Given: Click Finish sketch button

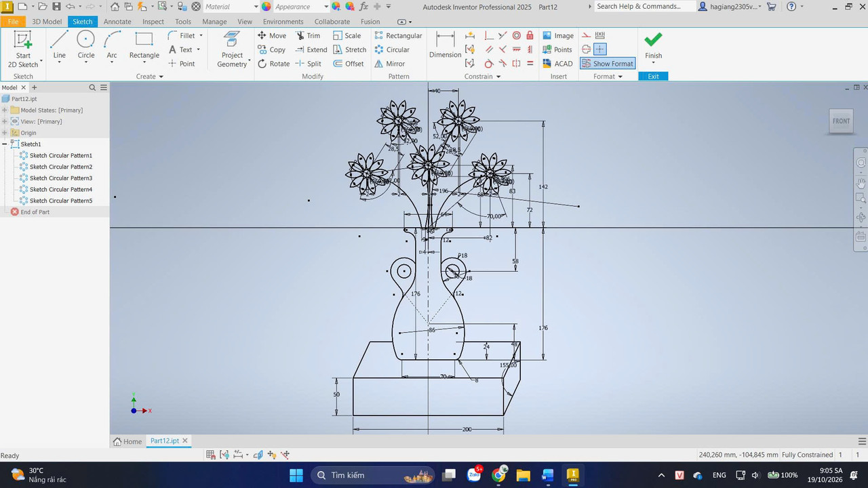Looking at the screenshot, I should (x=653, y=45).
